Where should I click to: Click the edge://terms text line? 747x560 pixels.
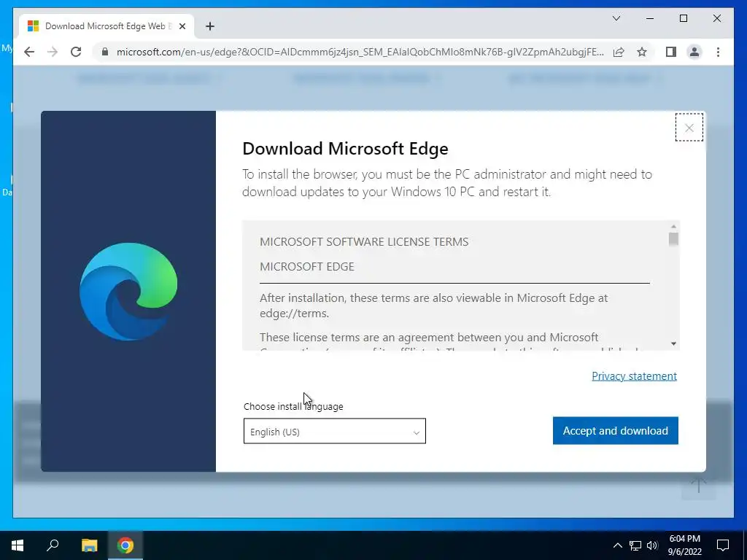coord(294,314)
